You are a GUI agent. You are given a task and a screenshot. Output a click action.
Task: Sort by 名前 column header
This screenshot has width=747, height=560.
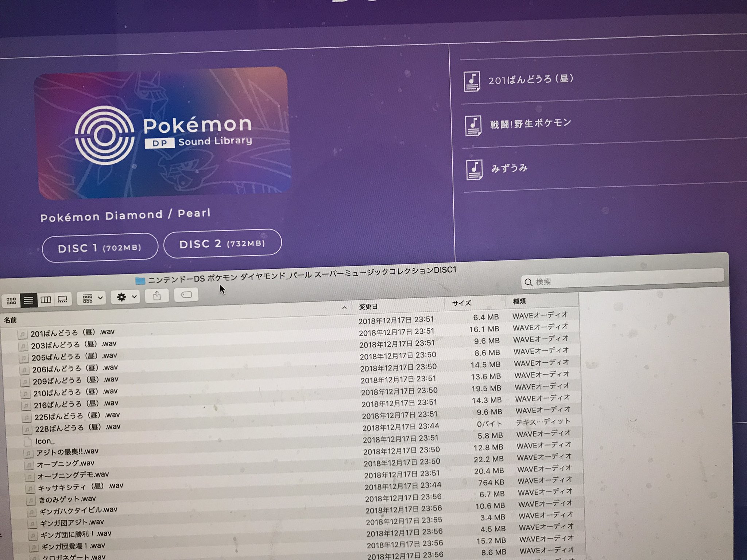click(11, 320)
